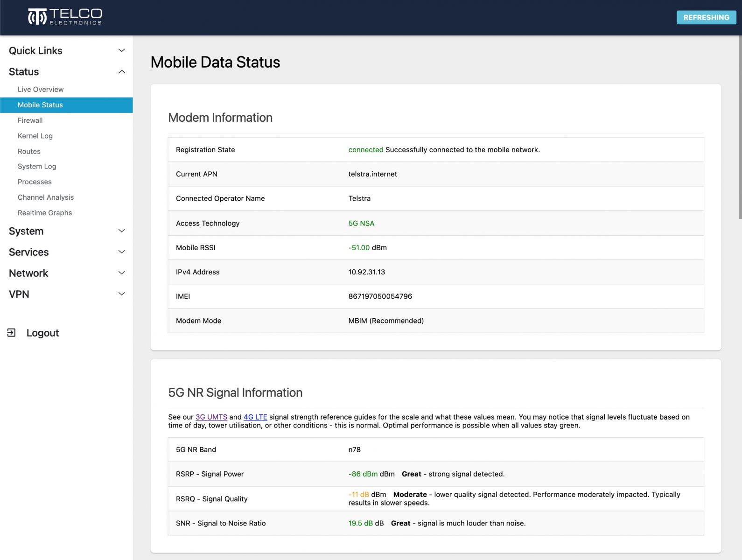
Task: Click the -11 dB RSRQ value
Action: coord(359,494)
